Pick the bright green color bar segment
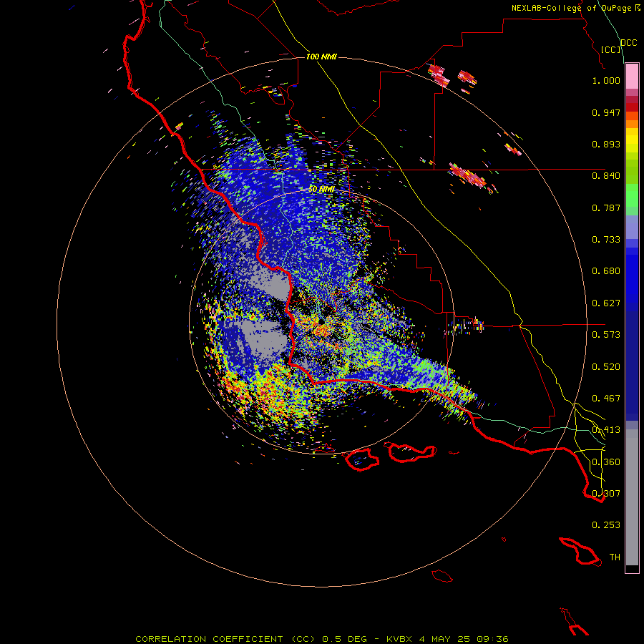Image resolution: width=644 pixels, height=644 pixels. tap(632, 195)
